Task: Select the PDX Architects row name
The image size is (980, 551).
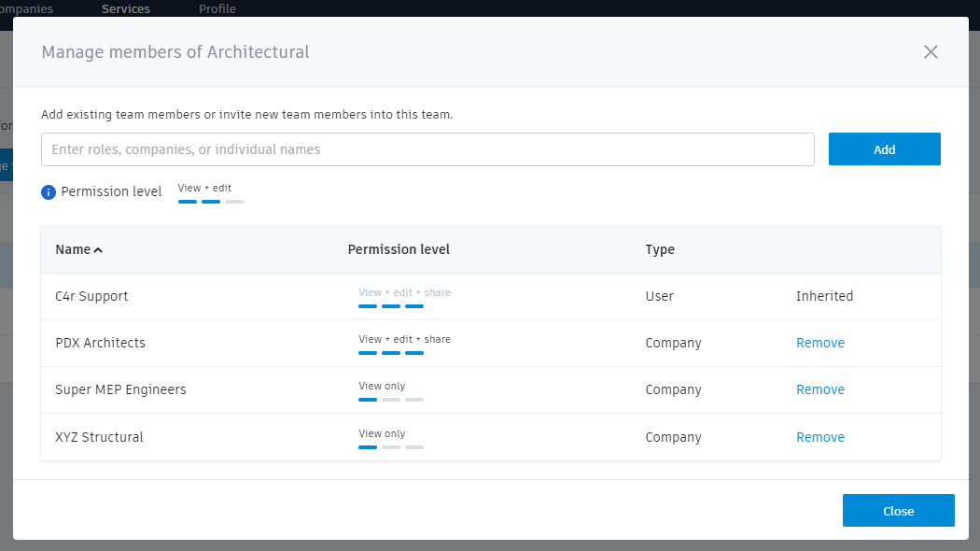Action: [x=101, y=343]
